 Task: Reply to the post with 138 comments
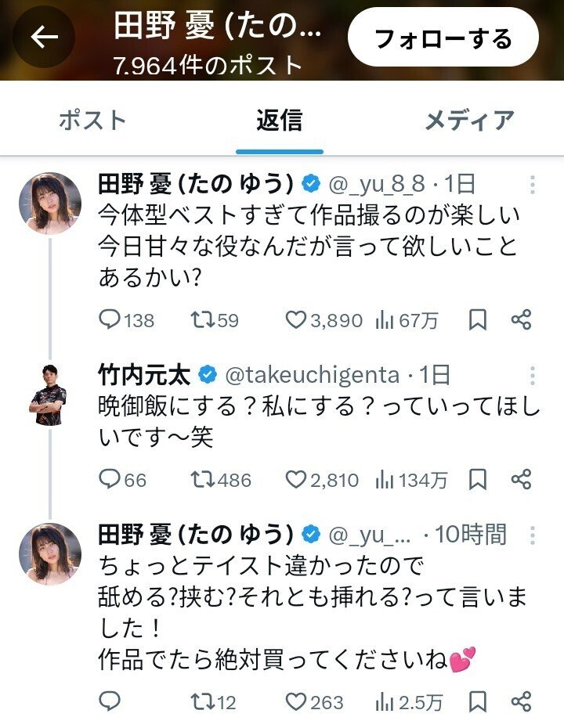pos(110,319)
